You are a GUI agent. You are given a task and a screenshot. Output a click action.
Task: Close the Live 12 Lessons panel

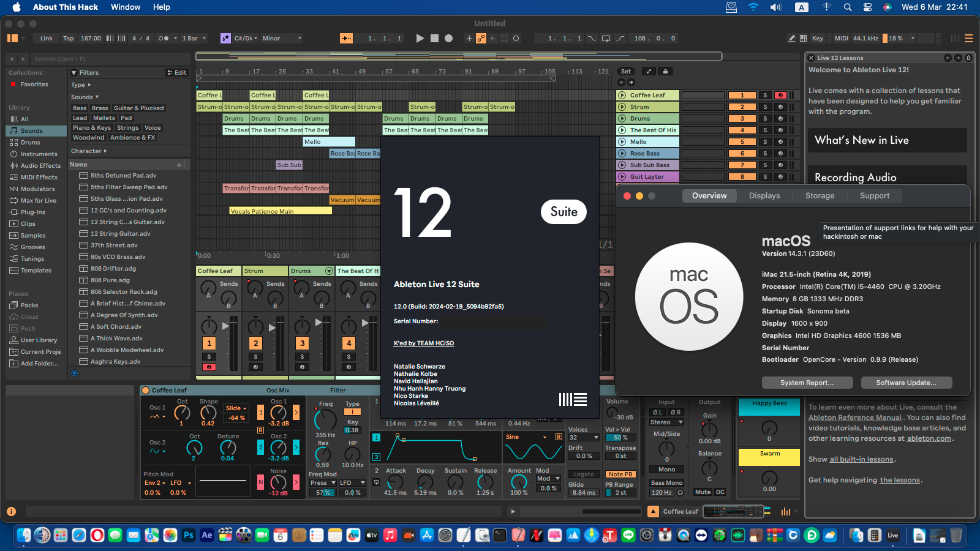click(811, 58)
